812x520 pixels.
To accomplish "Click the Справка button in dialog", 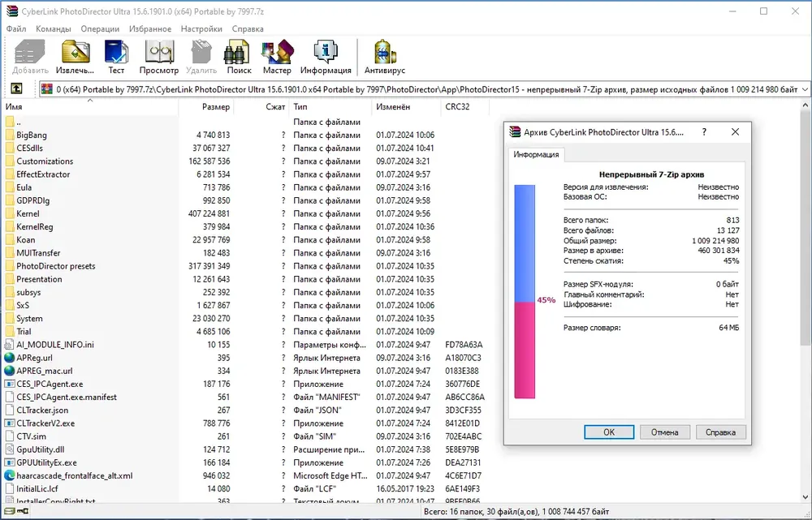I will [720, 432].
